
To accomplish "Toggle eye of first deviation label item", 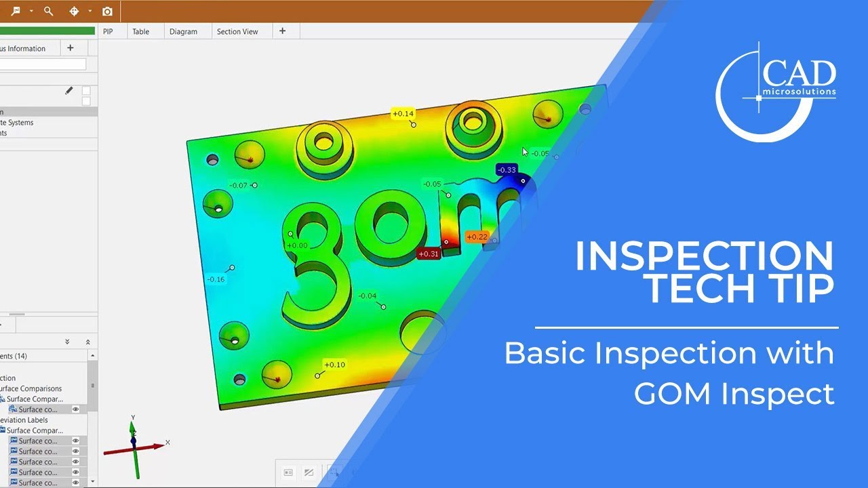I will [76, 441].
